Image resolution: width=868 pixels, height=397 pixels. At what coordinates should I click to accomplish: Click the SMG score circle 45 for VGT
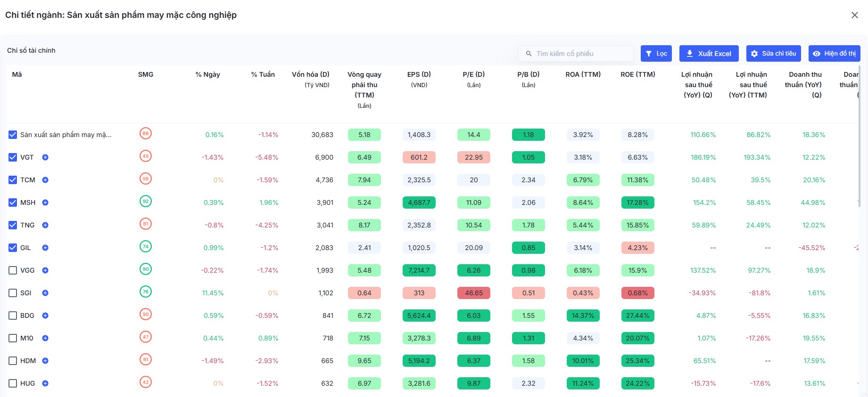(x=146, y=156)
